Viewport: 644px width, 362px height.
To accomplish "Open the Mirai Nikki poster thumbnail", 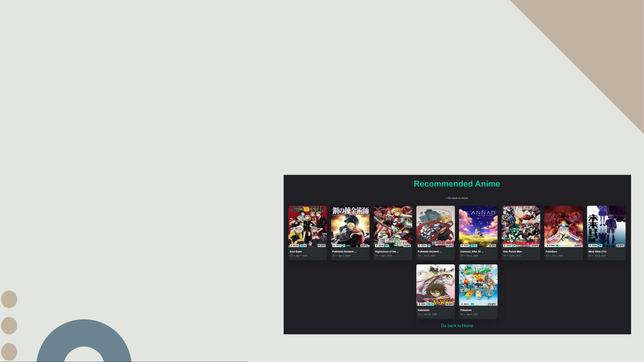I will point(606,226).
